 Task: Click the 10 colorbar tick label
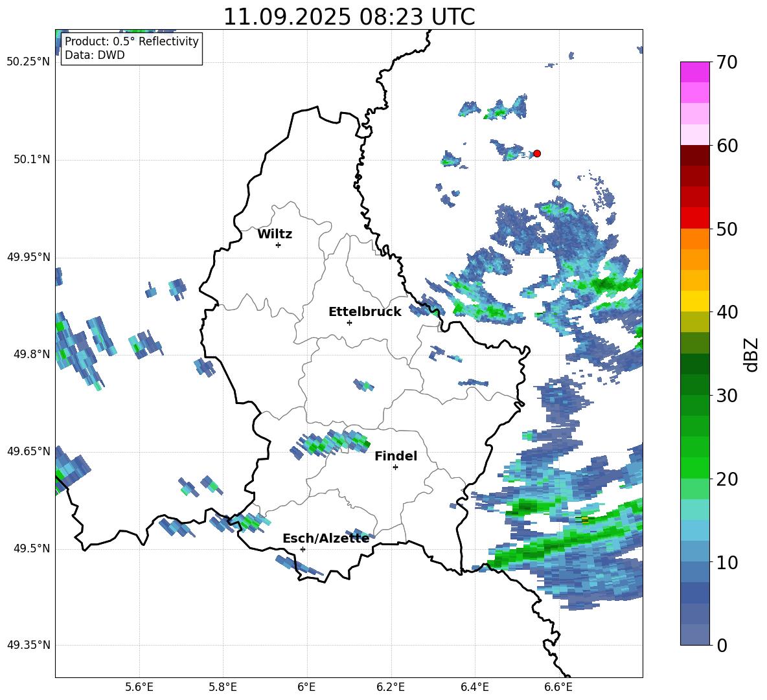(727, 562)
